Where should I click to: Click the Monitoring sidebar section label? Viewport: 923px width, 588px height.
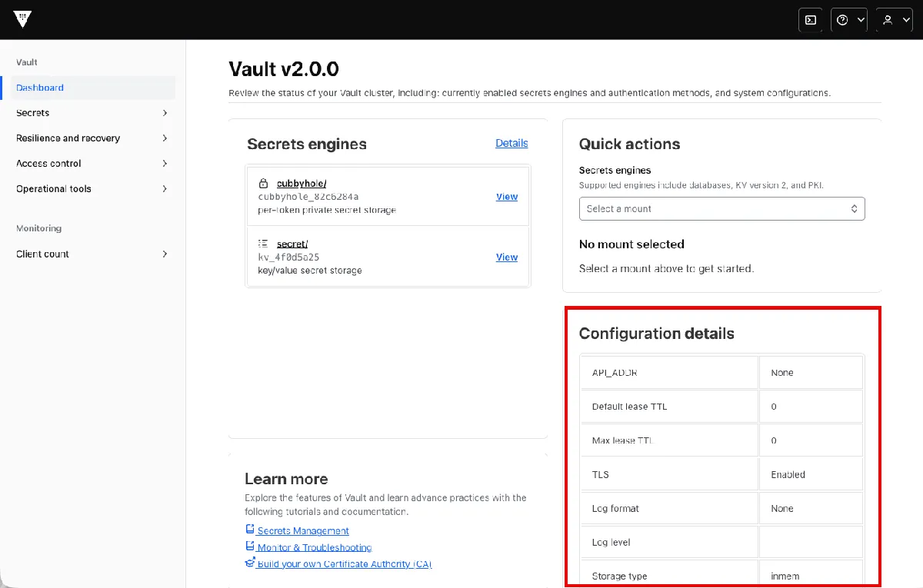click(39, 228)
